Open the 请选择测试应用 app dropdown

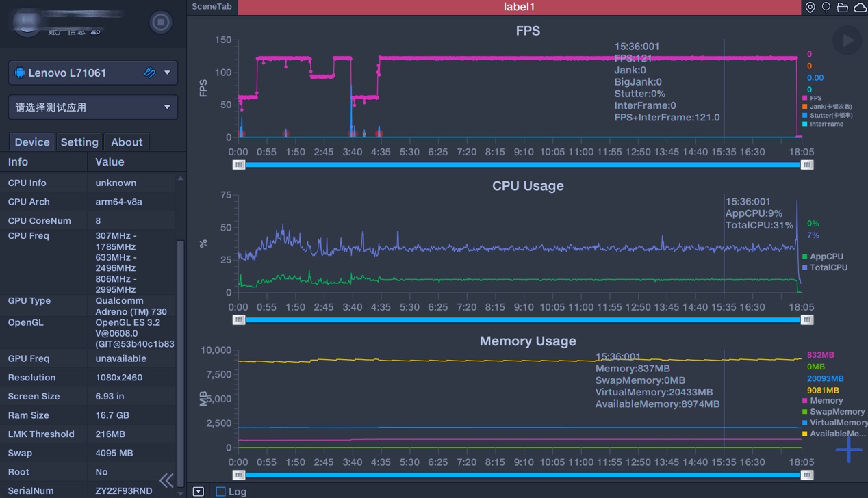point(167,107)
